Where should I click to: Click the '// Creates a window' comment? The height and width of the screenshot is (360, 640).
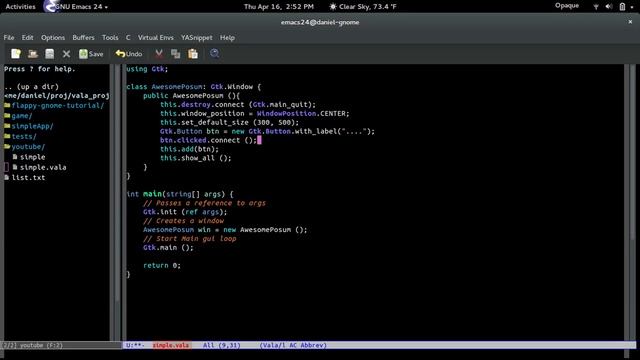(x=183, y=221)
